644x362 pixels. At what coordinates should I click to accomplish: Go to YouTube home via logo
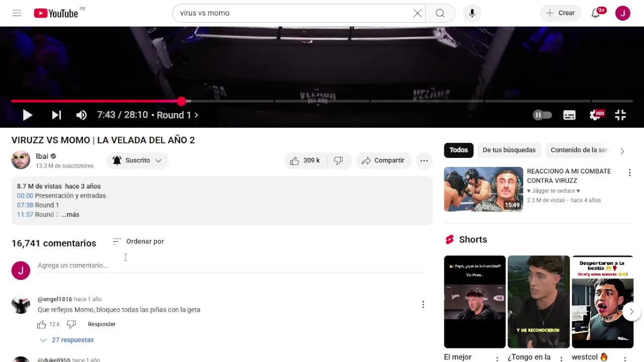[56, 13]
